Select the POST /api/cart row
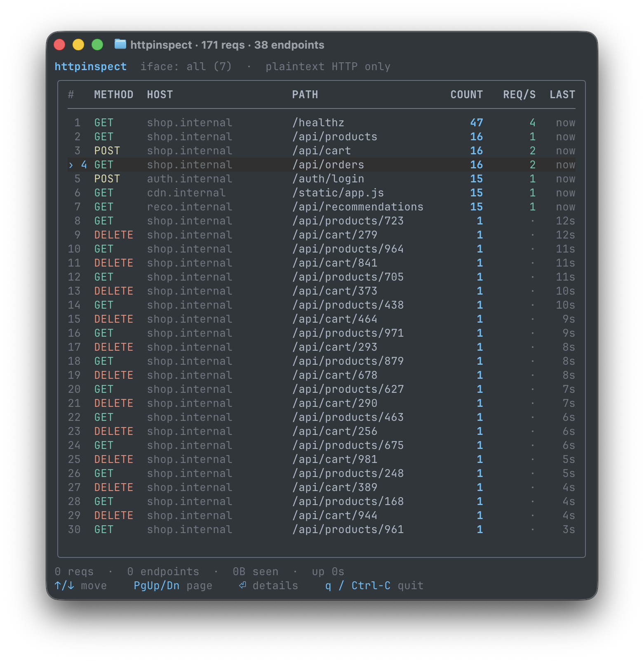This screenshot has height=661, width=644. [x=322, y=151]
